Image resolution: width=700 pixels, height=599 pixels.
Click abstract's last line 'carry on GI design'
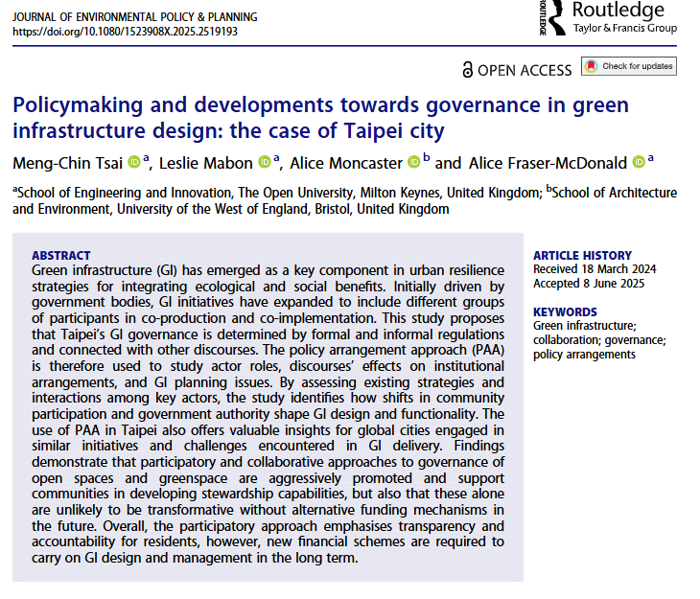tap(88, 558)
